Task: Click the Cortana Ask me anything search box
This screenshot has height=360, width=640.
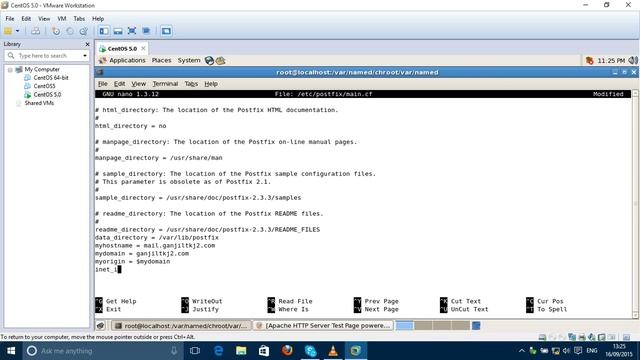Action: [102, 351]
